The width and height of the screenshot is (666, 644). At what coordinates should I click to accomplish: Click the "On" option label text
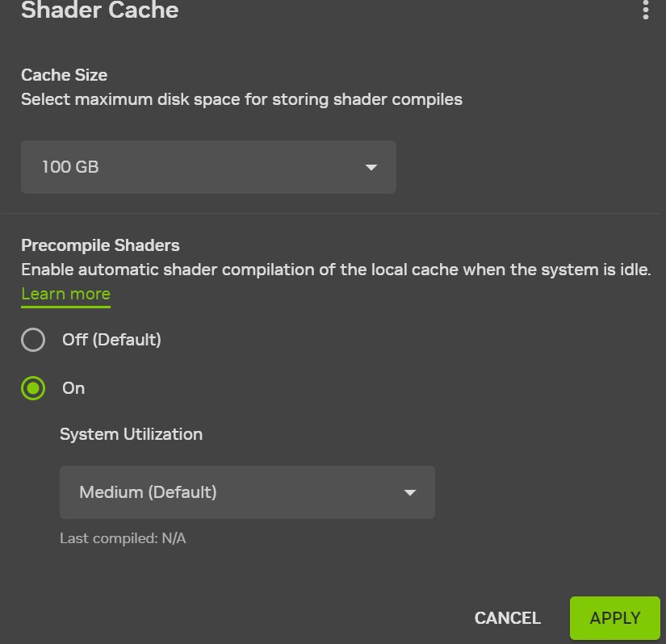point(73,388)
